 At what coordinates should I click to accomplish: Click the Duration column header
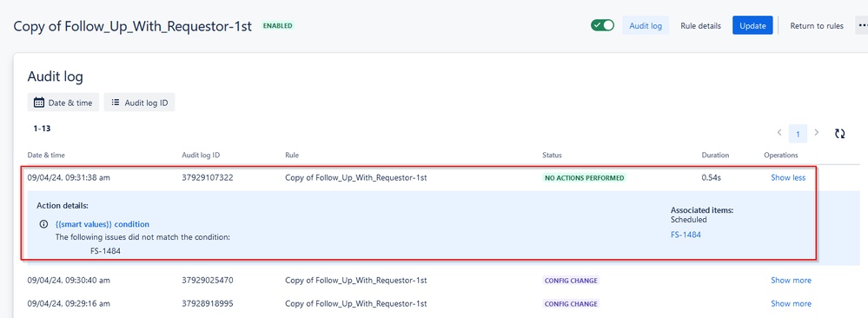click(715, 156)
